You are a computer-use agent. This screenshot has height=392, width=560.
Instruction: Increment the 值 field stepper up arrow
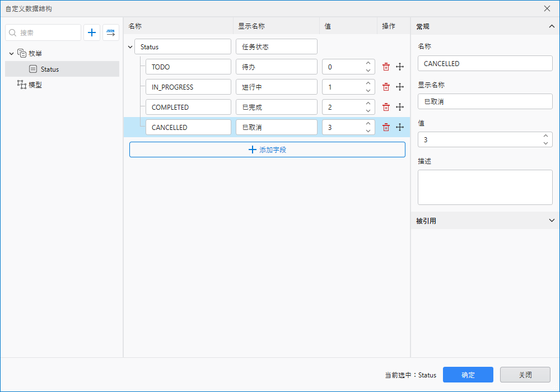point(545,136)
